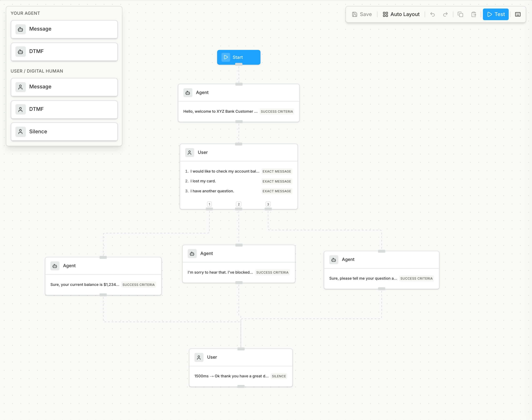532x420 pixels.
Task: Click the undo arrow icon
Action: click(x=432, y=14)
